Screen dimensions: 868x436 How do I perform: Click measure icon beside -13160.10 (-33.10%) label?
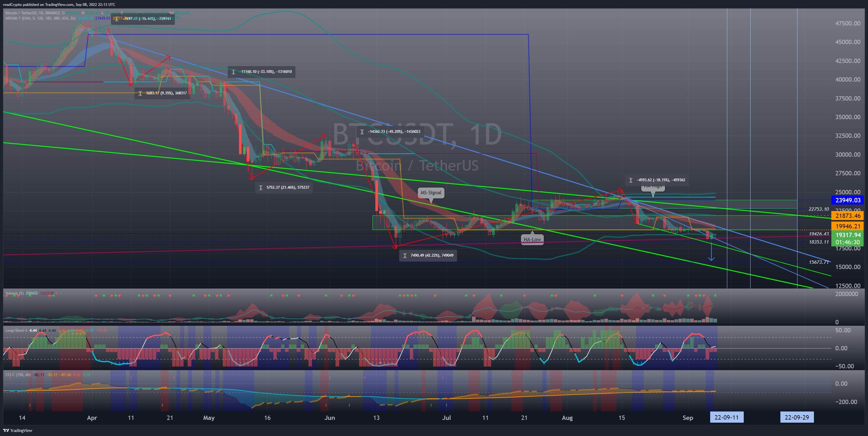[x=234, y=72]
